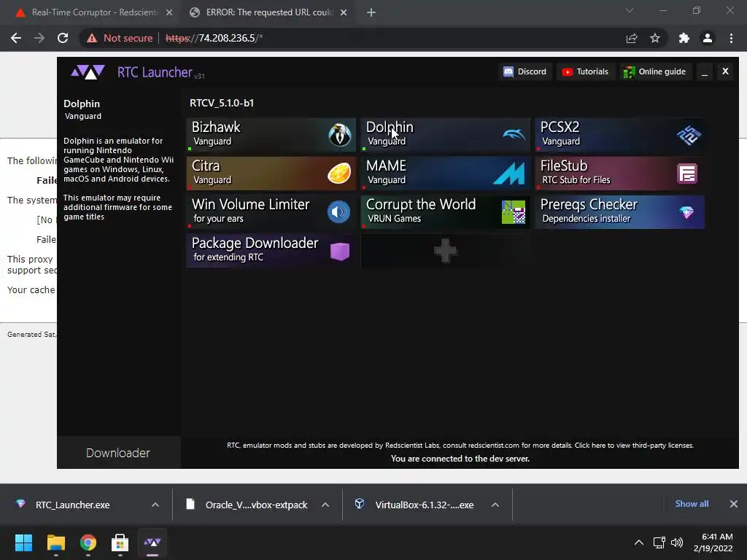Reload the Chrome page
The height and width of the screenshot is (560, 747).
pyautogui.click(x=63, y=38)
